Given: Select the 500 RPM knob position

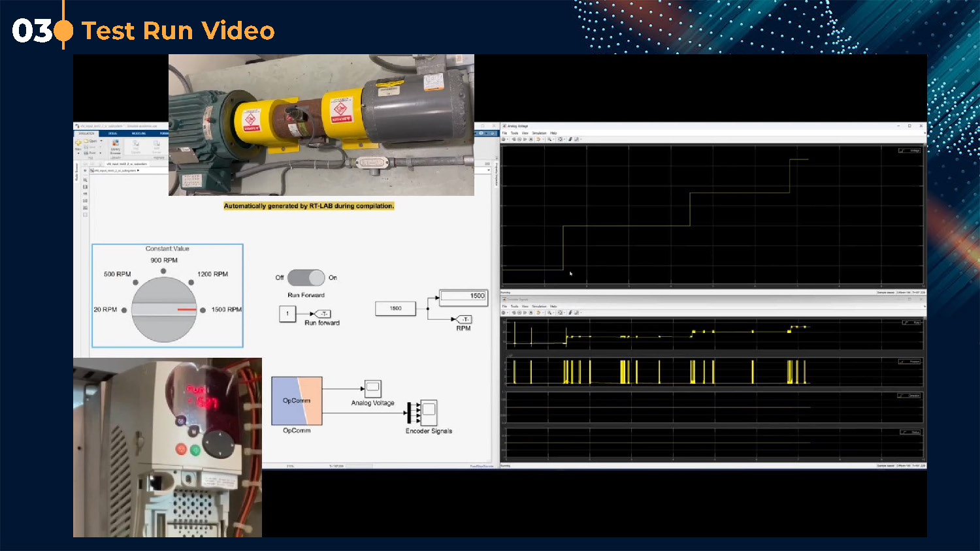Looking at the screenshot, I should click(135, 282).
